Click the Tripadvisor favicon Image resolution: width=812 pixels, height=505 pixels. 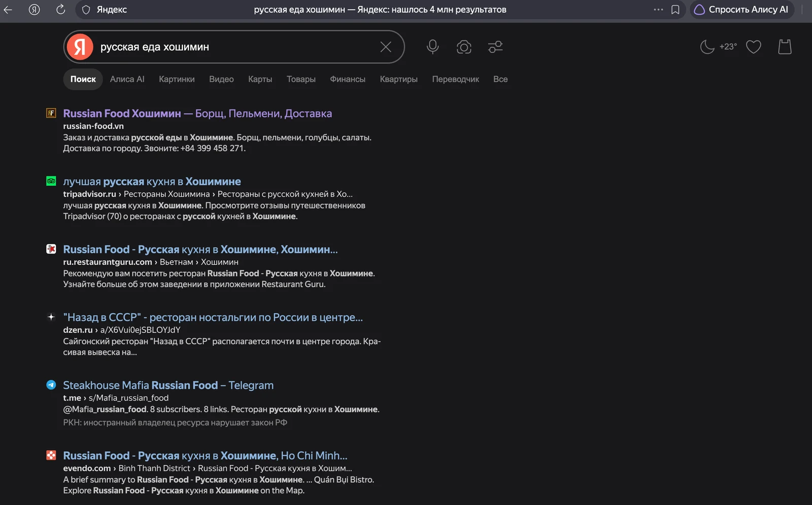click(x=51, y=181)
